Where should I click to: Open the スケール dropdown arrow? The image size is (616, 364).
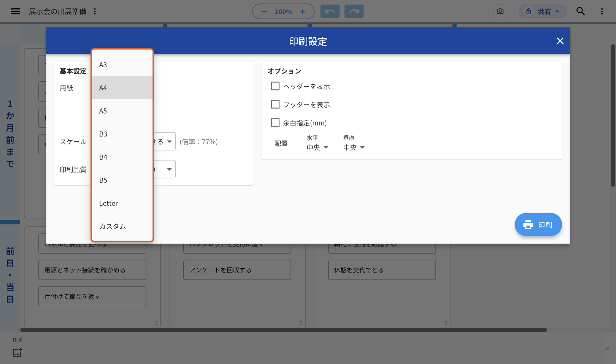point(169,141)
